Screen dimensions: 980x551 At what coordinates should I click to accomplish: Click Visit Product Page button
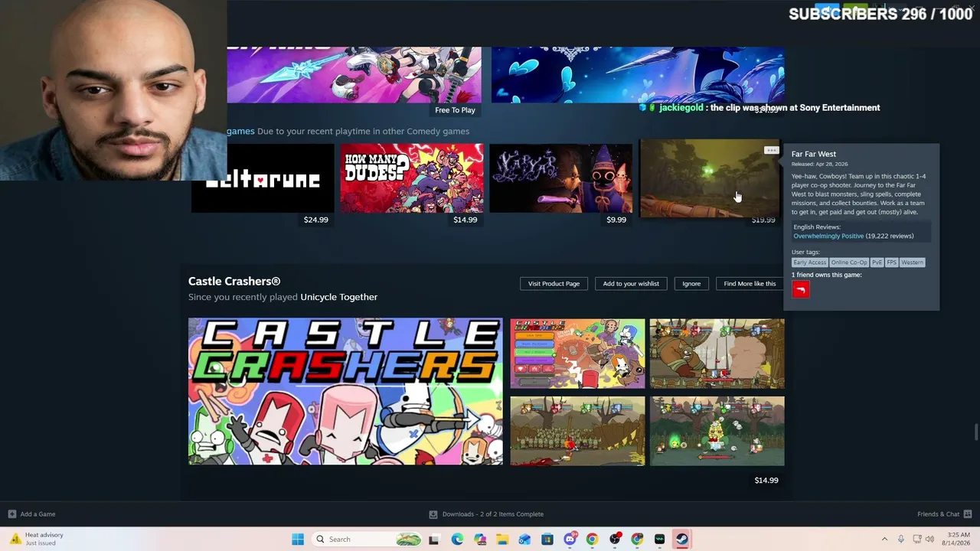tap(554, 284)
